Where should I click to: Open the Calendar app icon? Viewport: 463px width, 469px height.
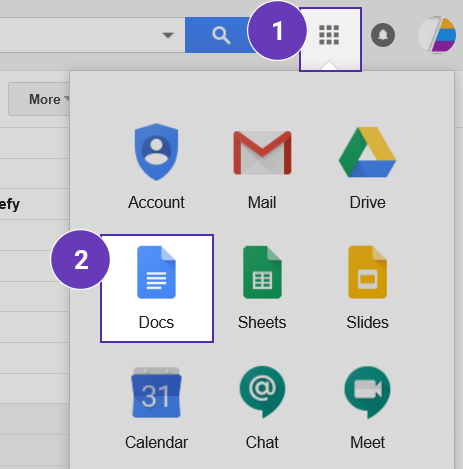[156, 392]
